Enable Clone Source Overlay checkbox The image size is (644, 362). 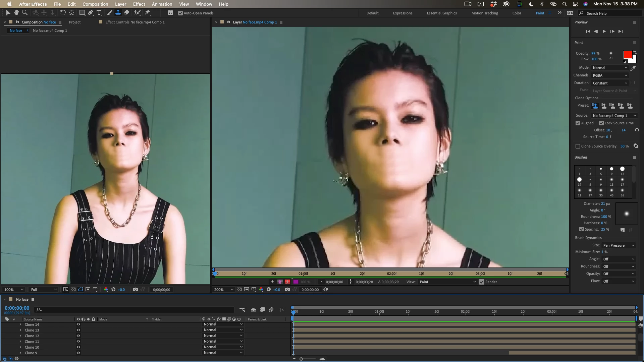[x=578, y=146]
